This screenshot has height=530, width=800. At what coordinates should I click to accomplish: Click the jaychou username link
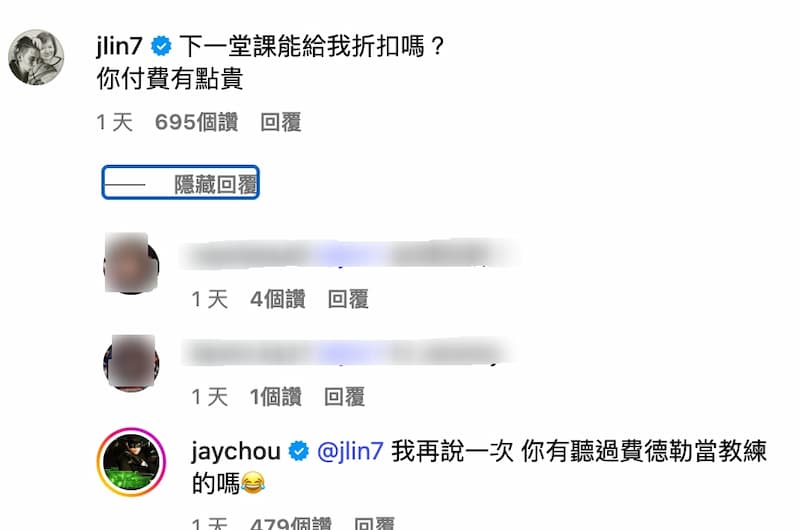236,451
